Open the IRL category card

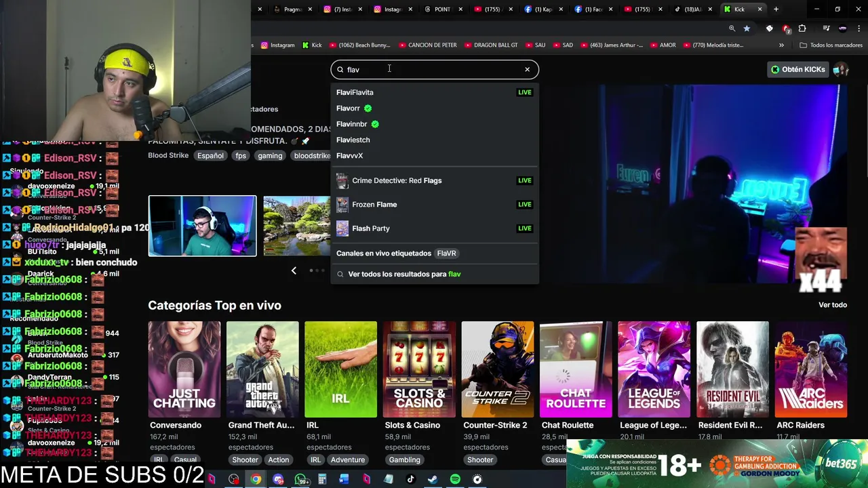click(x=340, y=369)
